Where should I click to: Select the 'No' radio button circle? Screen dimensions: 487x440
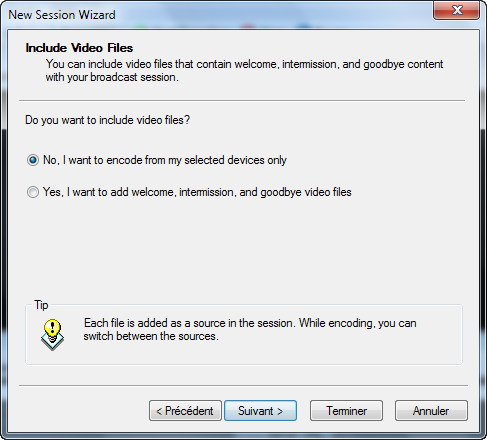pos(33,160)
